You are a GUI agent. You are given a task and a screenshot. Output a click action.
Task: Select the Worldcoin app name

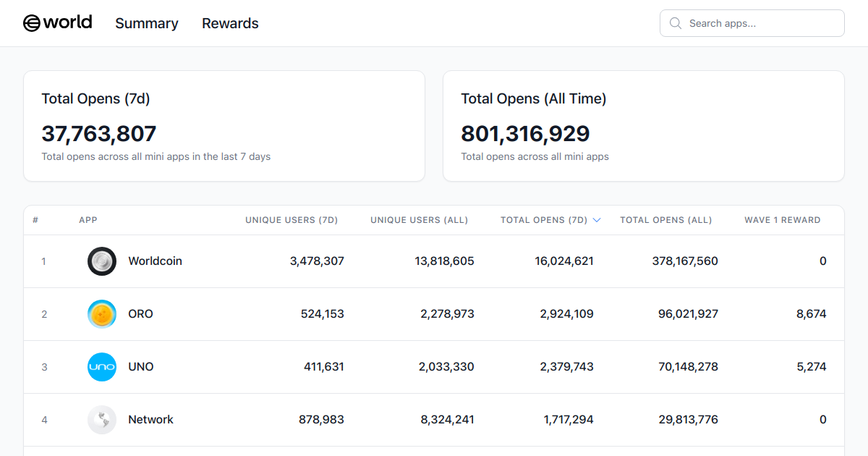pyautogui.click(x=156, y=261)
